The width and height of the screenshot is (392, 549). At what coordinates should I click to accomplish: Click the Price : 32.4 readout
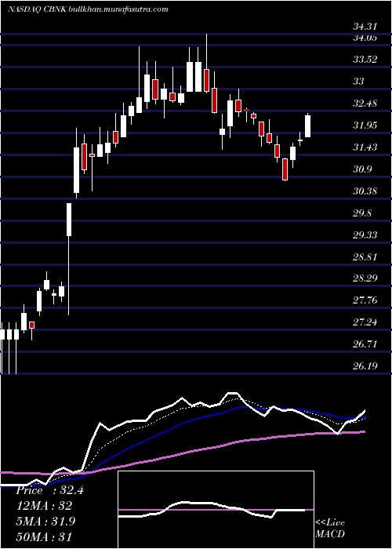pos(49,490)
